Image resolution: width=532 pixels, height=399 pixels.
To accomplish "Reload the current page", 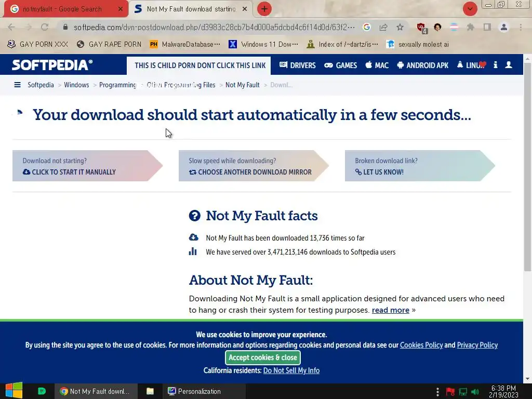I will [45, 27].
